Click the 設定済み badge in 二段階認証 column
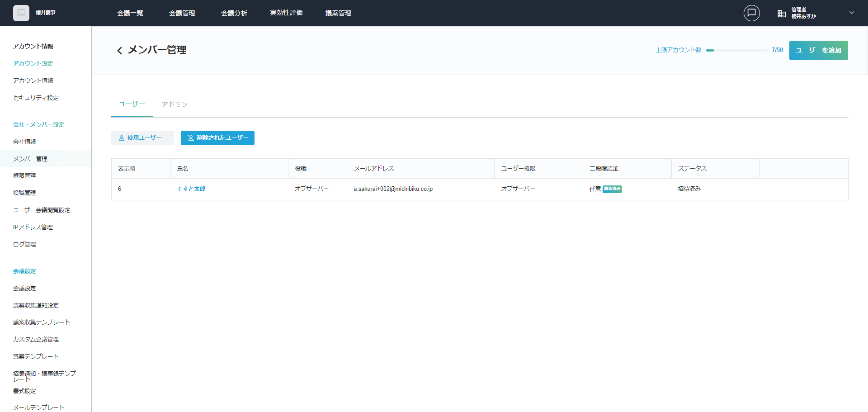The image size is (868, 412). coord(612,189)
